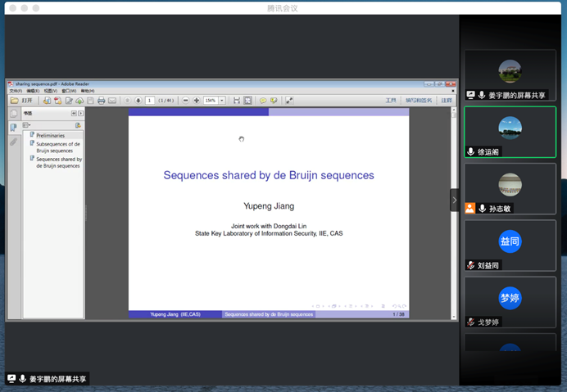567x392 pixels.
Task: Open the attachments paperclip panel icon
Action: 13,142
